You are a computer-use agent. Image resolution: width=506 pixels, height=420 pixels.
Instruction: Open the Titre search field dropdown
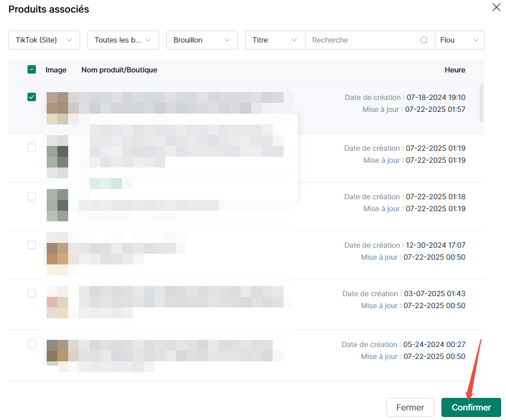275,40
